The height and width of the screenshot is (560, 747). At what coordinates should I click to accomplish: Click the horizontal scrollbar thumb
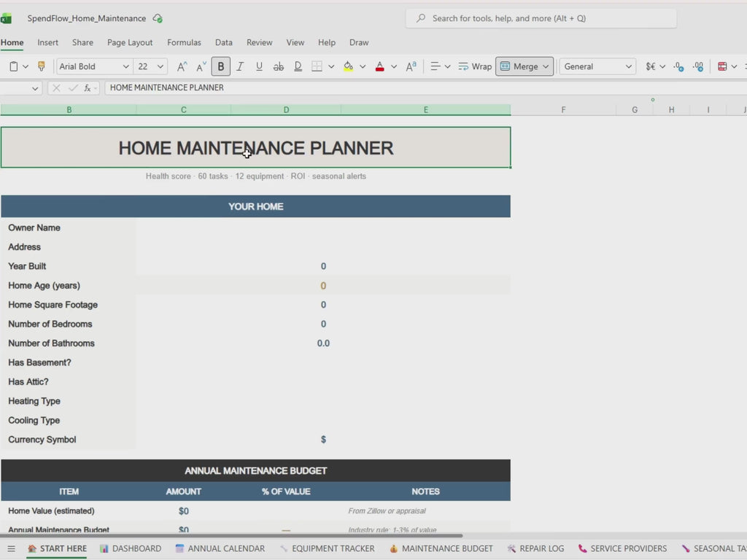click(x=231, y=536)
